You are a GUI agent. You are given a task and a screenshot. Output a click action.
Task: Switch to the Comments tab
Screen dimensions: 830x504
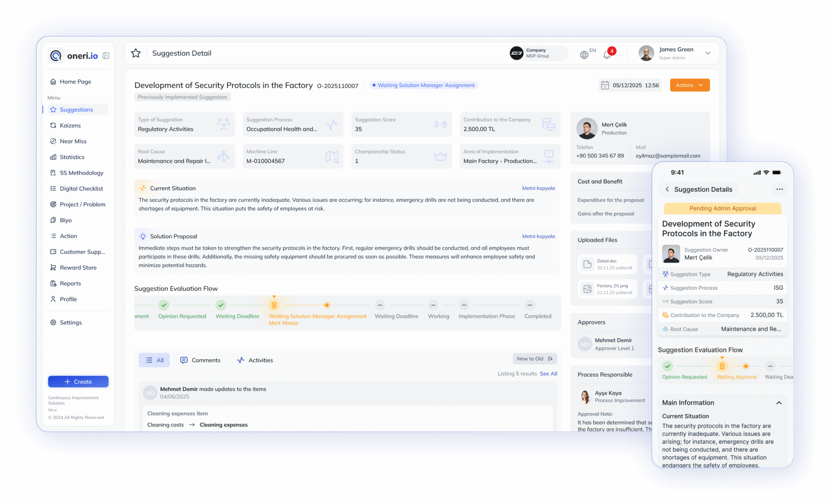[x=200, y=360]
